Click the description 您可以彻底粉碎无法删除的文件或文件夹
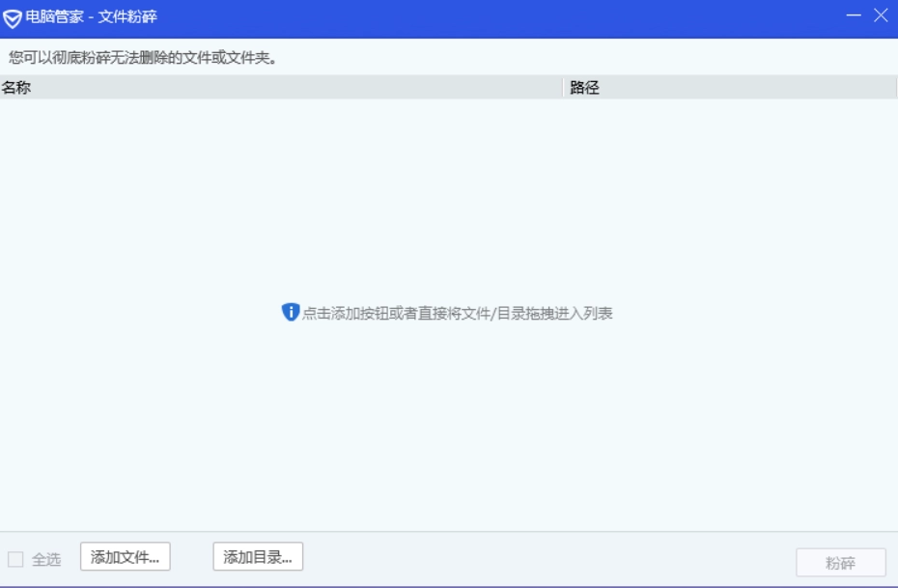898x588 pixels. (x=143, y=58)
